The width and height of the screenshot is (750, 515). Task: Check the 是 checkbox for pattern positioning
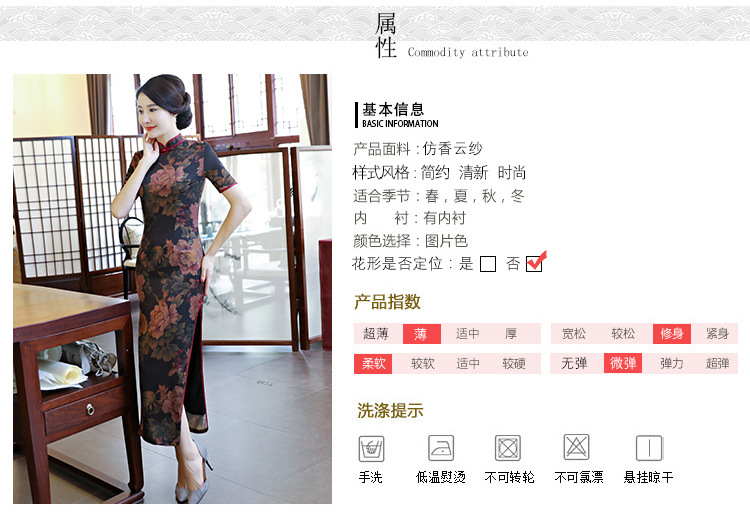tap(487, 264)
